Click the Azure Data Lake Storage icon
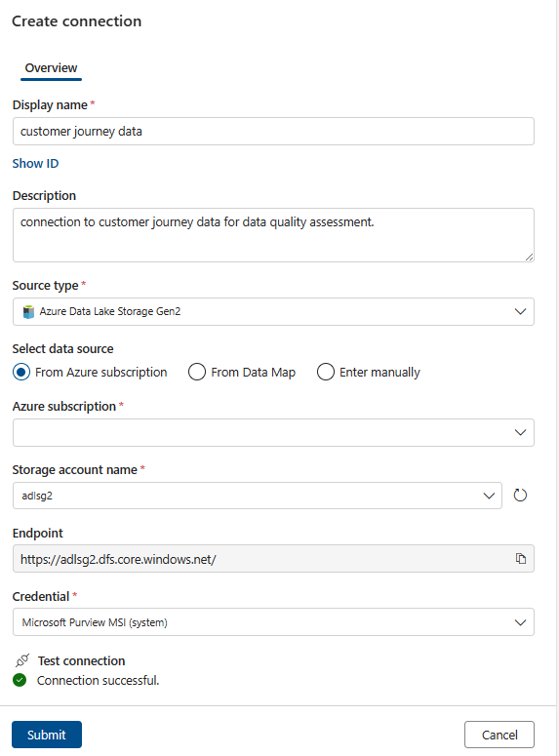Viewport: 559px width, 756px height. point(29,312)
